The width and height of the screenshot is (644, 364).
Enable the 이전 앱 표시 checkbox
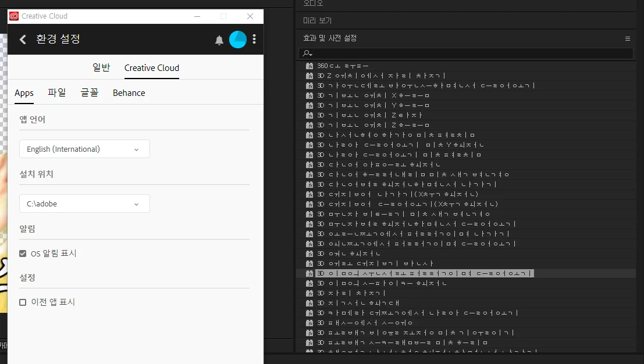pyautogui.click(x=23, y=302)
